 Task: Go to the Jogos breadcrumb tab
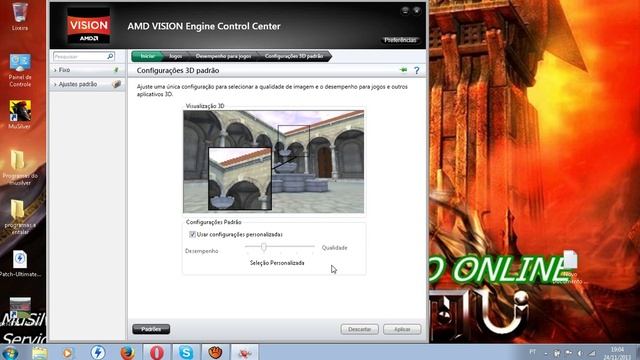point(176,56)
